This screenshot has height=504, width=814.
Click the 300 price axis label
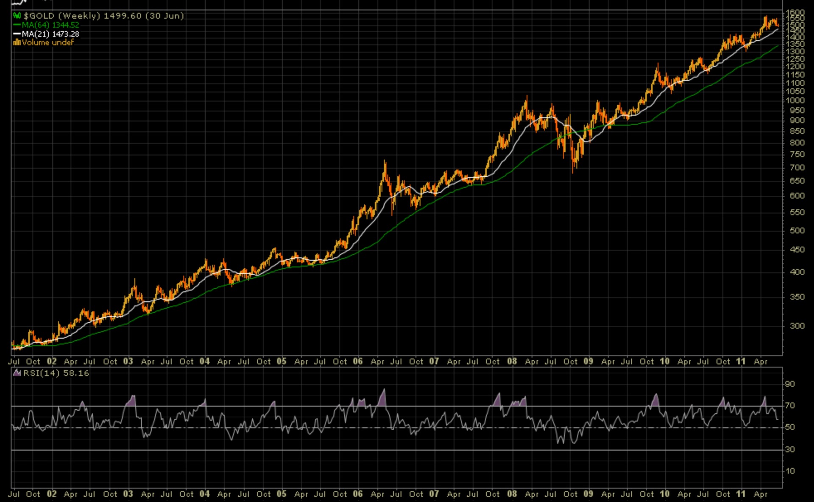pyautogui.click(x=797, y=326)
